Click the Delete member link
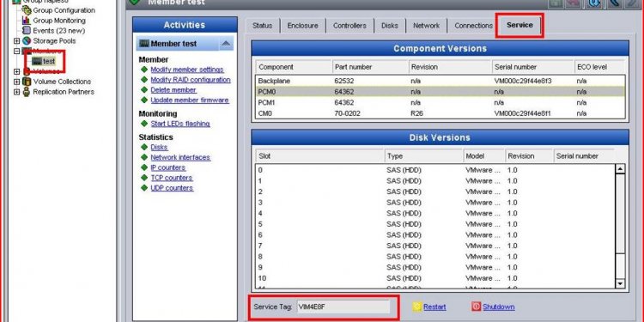The width and height of the screenshot is (644, 322). (173, 90)
